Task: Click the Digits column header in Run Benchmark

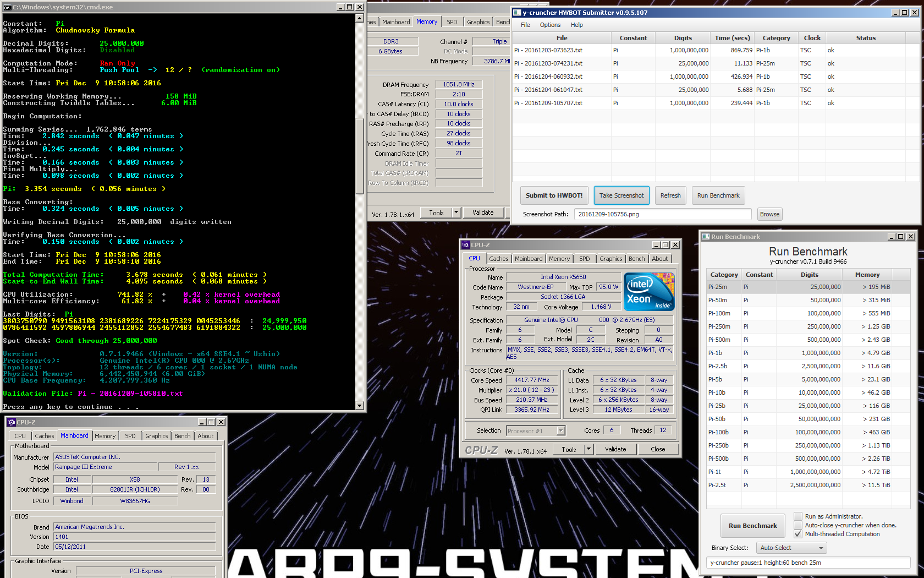Action: point(809,275)
